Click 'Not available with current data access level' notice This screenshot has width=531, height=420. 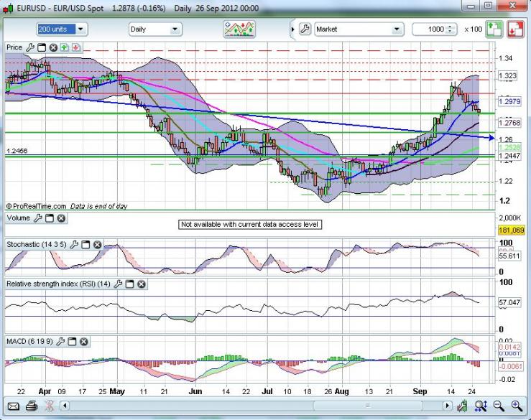(250, 225)
